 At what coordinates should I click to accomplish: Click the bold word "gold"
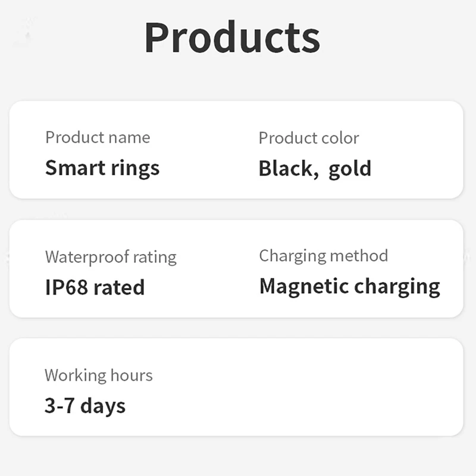[350, 168]
